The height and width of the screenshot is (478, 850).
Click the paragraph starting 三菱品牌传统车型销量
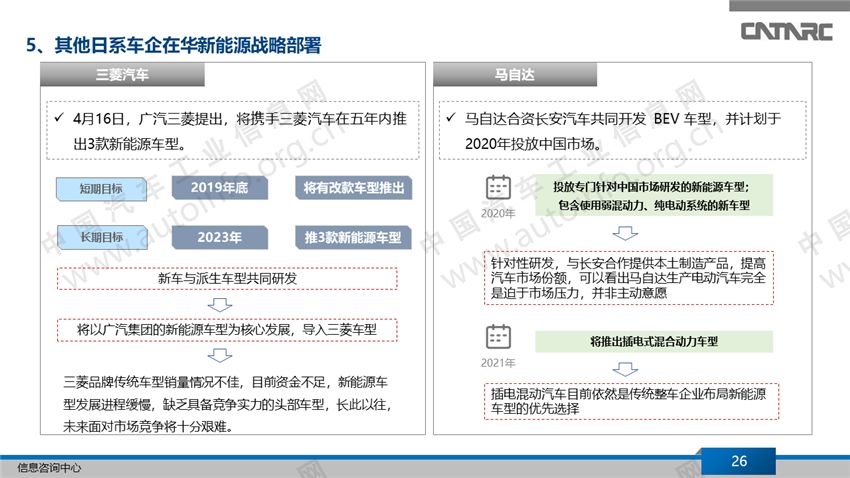pos(227,404)
